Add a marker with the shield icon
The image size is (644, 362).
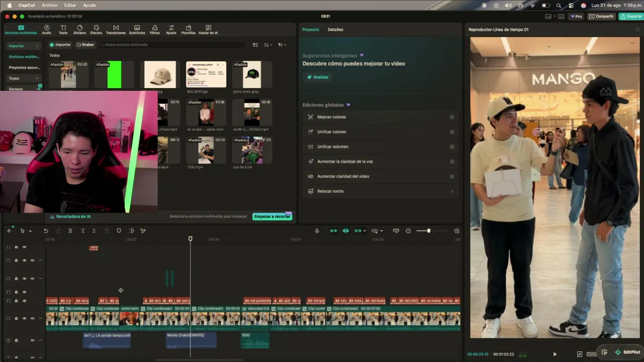pos(119,231)
